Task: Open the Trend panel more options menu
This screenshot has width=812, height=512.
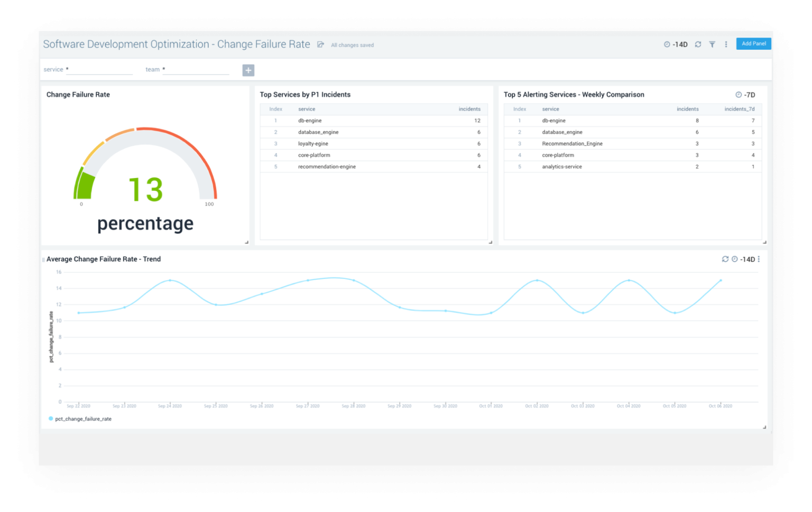Action: click(759, 259)
